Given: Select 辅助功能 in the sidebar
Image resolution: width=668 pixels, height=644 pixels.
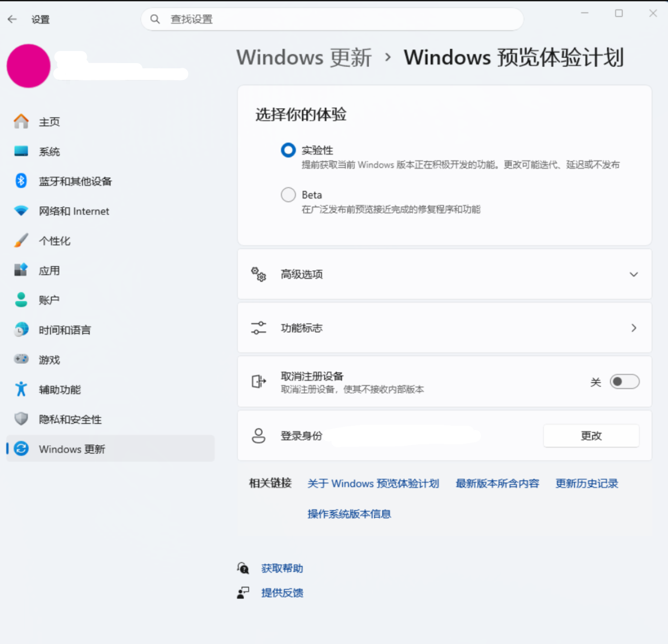Looking at the screenshot, I should point(110,389).
